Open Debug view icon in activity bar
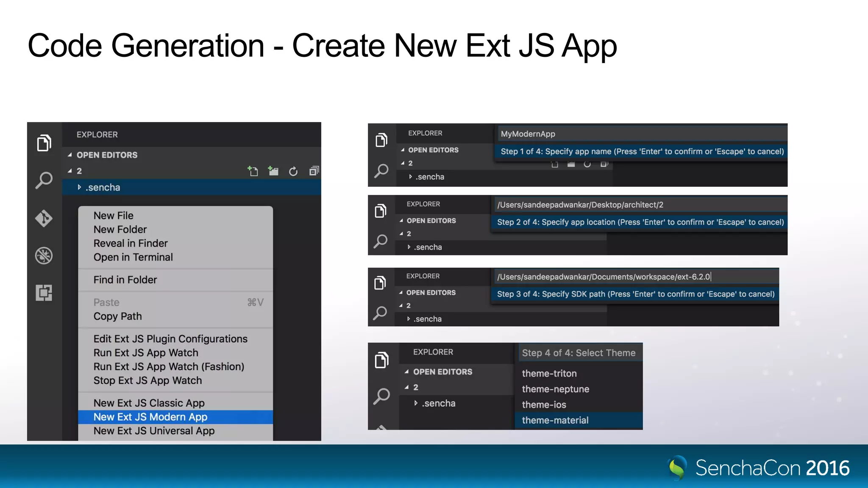Screen dimensions: 868x488 pos(44,255)
